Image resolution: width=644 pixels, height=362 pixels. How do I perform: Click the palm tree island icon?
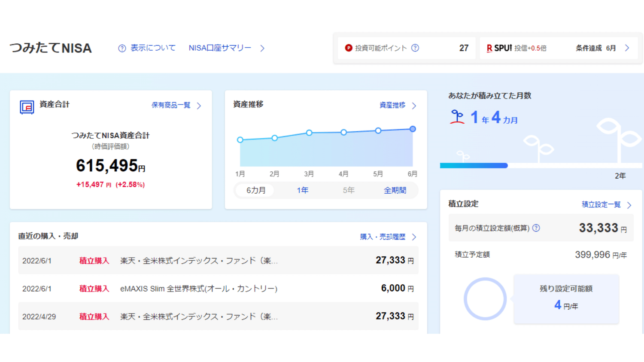point(457,117)
